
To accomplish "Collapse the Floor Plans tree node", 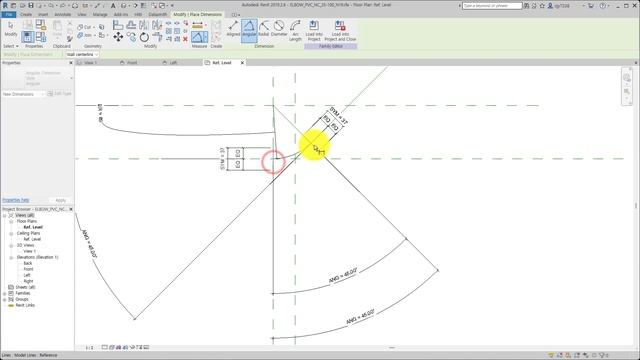I will tap(11, 221).
